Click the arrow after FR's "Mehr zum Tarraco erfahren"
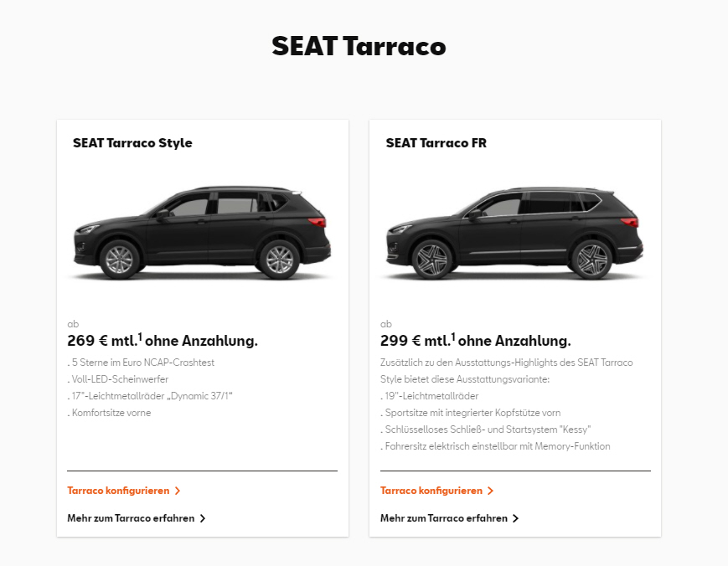This screenshot has width=728, height=566. [x=516, y=518]
